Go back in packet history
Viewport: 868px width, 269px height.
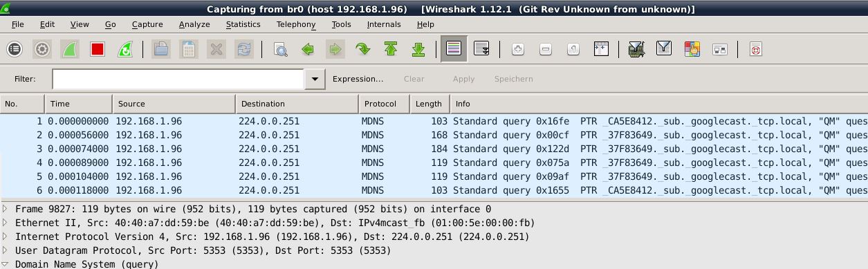308,49
